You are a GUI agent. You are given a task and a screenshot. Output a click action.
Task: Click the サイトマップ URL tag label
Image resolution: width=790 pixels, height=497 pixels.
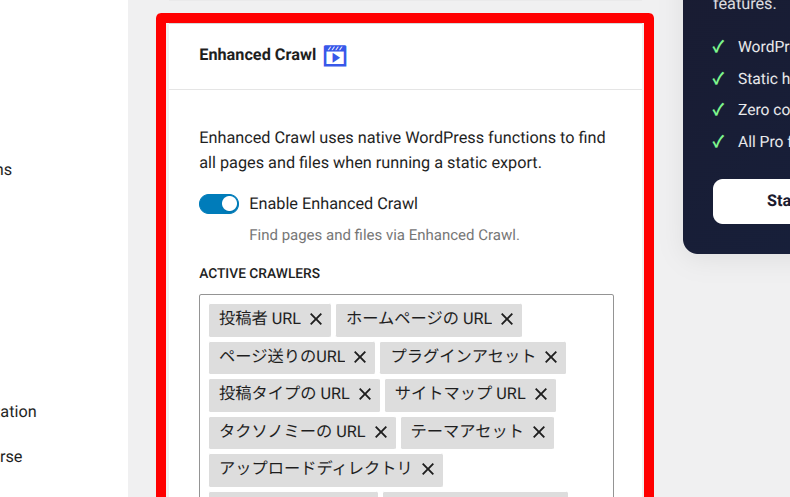pyautogui.click(x=460, y=394)
